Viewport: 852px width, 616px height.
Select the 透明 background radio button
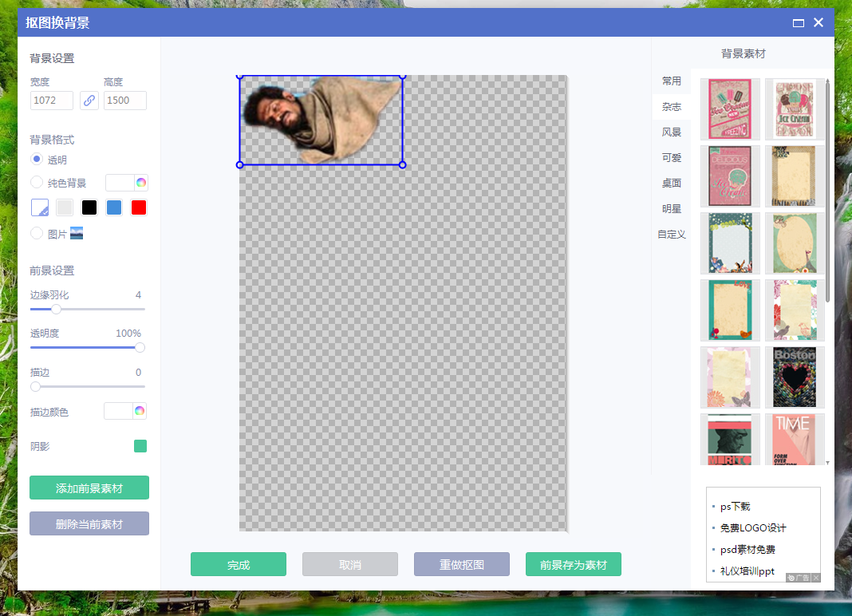coord(37,160)
